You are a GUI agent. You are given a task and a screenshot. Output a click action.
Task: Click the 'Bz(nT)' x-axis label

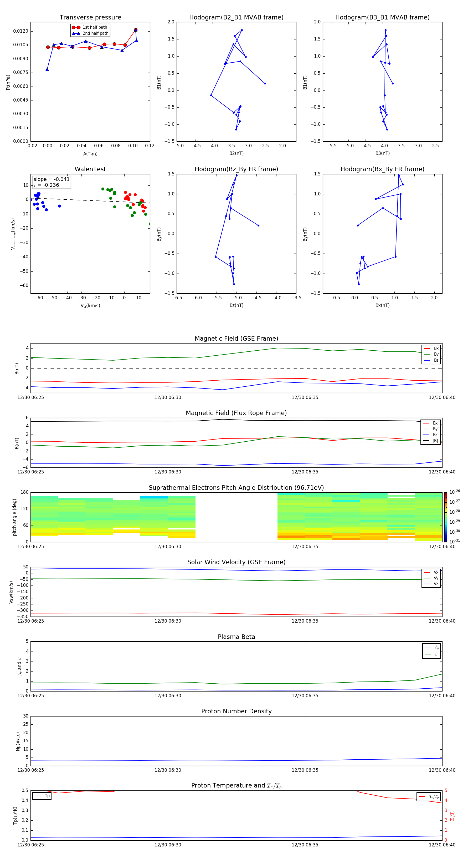click(x=236, y=305)
